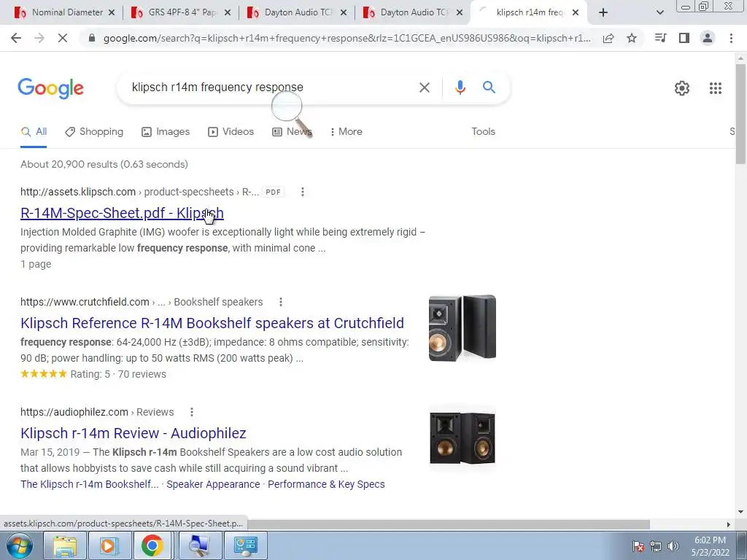Switch to News results

coord(292,132)
